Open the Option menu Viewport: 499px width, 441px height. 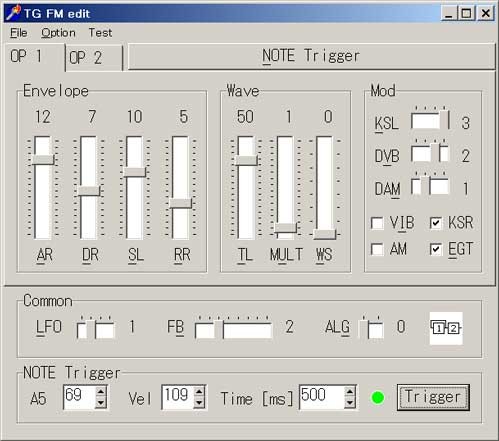(x=58, y=33)
